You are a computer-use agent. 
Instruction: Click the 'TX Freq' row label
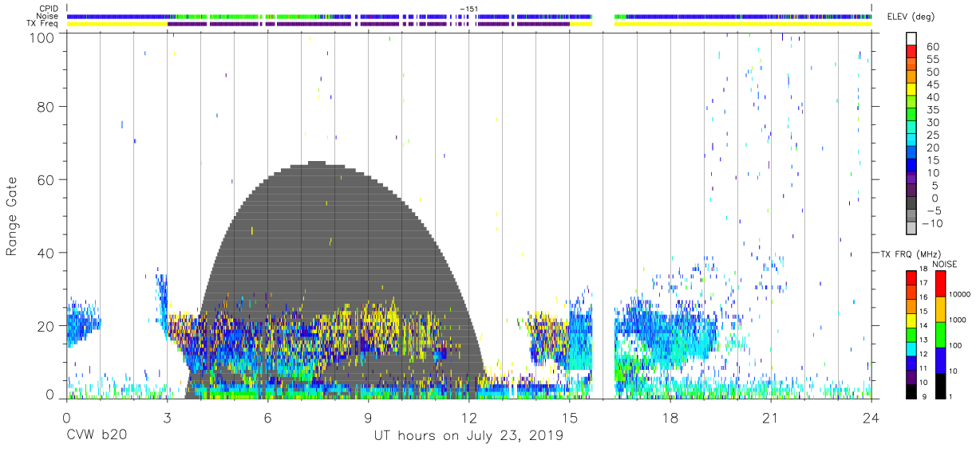coord(43,24)
